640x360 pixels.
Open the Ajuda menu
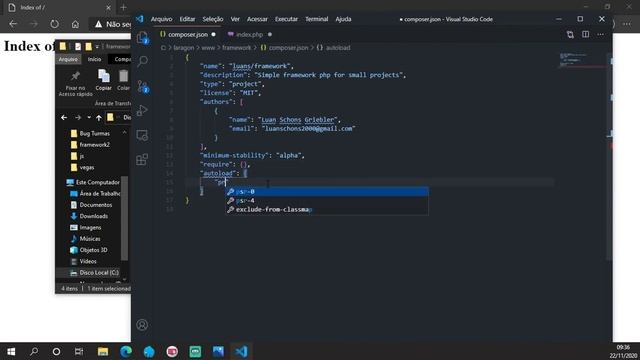point(343,19)
